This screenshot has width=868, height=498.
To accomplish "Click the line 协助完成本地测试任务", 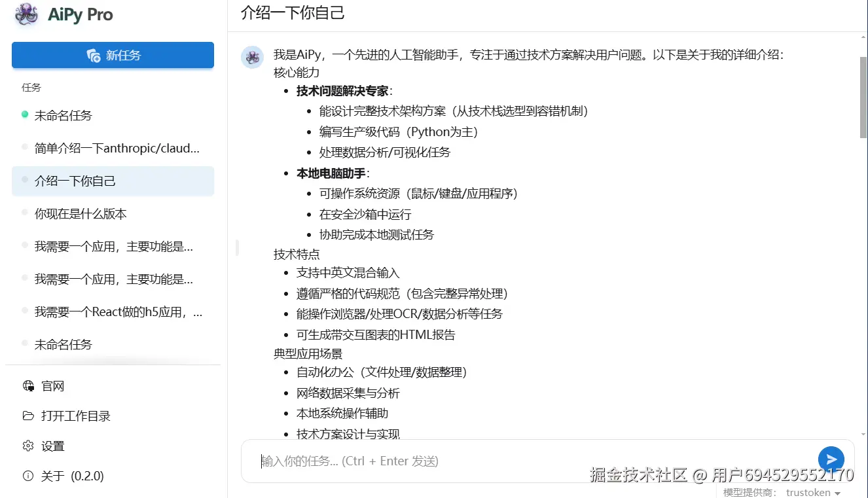I will point(377,235).
